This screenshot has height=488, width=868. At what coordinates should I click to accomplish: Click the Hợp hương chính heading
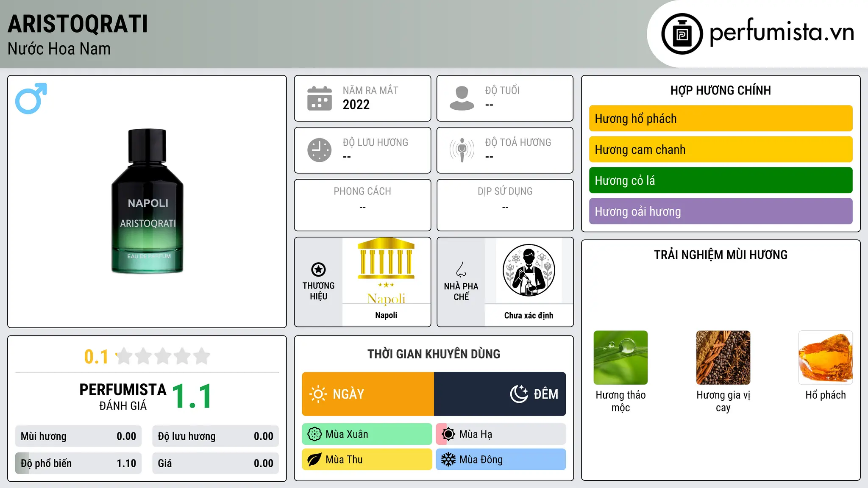click(721, 90)
